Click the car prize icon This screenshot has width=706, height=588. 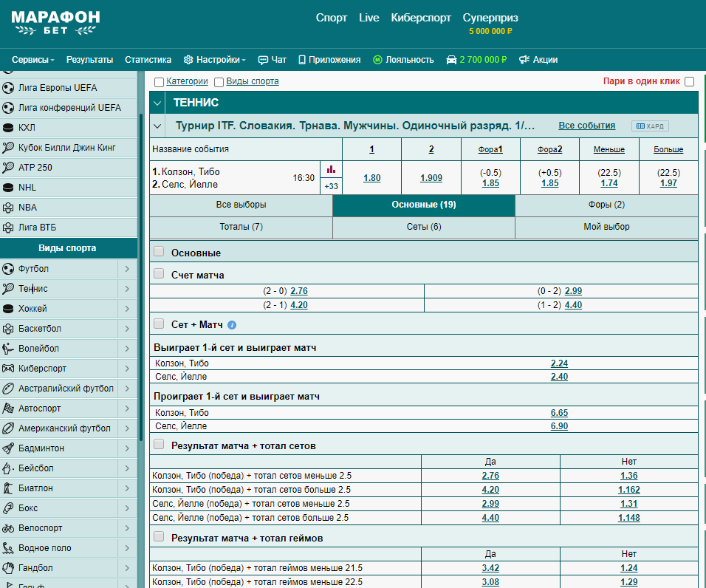(451, 60)
